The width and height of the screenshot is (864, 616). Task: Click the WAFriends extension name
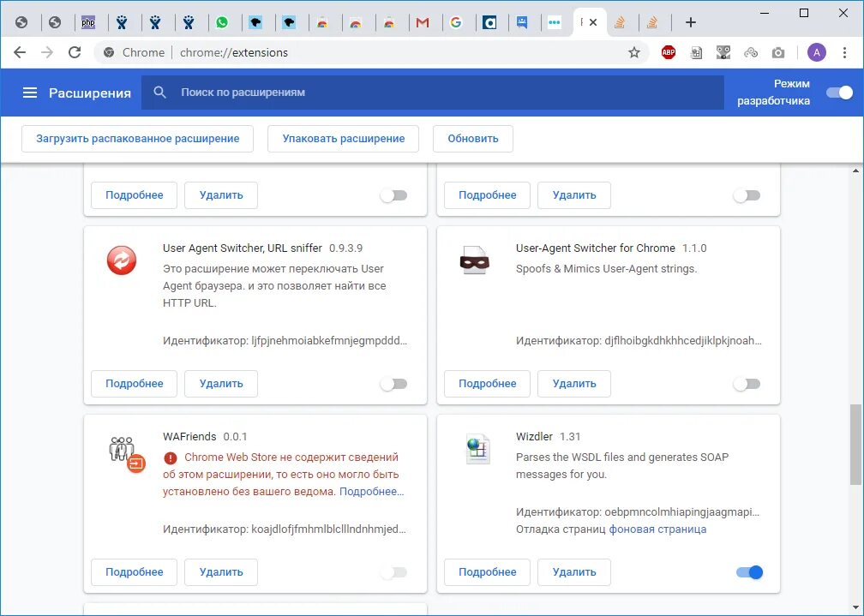pyautogui.click(x=189, y=437)
